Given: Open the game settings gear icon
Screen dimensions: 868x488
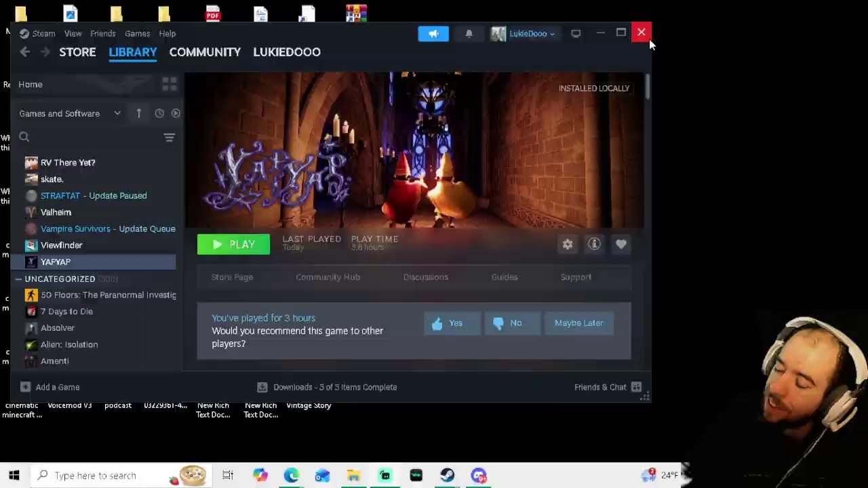Looking at the screenshot, I should [568, 245].
